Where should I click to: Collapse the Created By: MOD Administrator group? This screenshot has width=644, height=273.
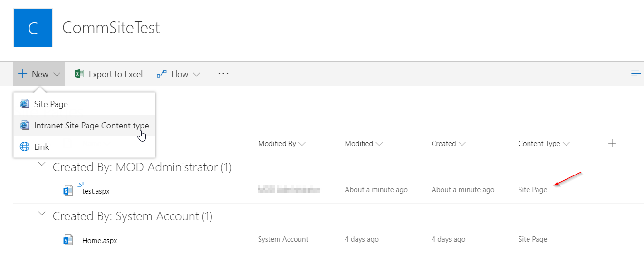[42, 165]
